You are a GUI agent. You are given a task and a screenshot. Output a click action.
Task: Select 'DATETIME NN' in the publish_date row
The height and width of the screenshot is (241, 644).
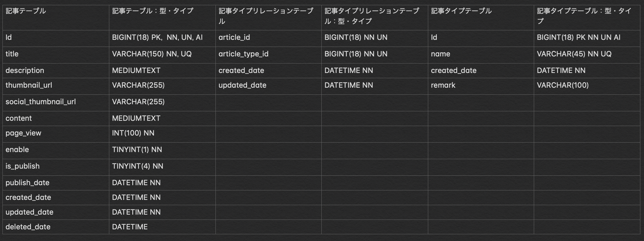[x=162, y=183]
